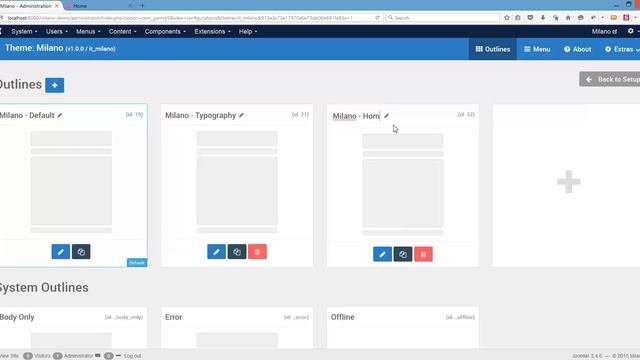Delete the Milano - Hom outline
This screenshot has height=360, width=640.
[x=423, y=254]
